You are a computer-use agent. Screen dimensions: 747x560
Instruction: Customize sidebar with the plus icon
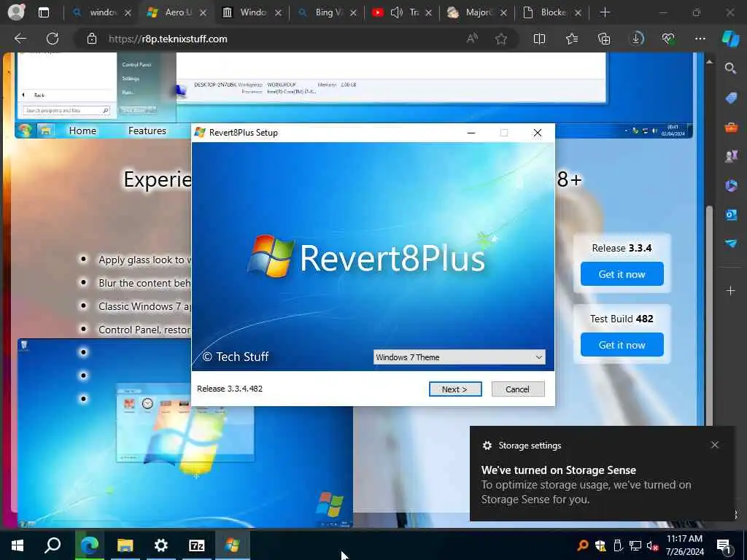pyautogui.click(x=730, y=290)
